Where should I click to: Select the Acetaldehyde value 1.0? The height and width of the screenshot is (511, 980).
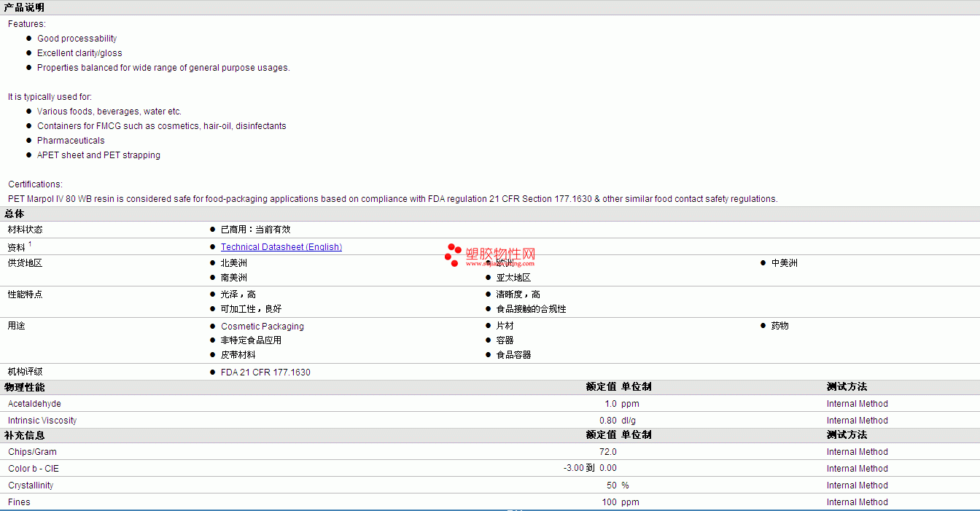click(x=610, y=404)
